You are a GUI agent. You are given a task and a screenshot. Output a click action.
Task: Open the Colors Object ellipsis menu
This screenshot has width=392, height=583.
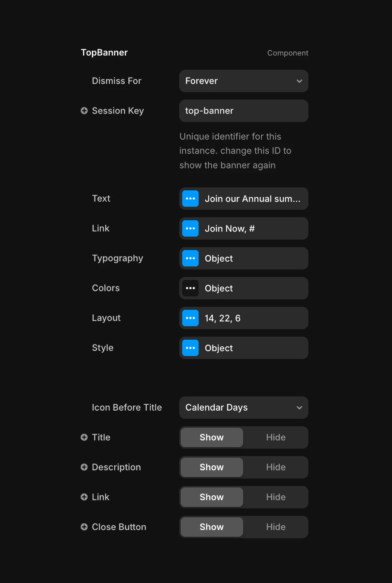pos(190,288)
